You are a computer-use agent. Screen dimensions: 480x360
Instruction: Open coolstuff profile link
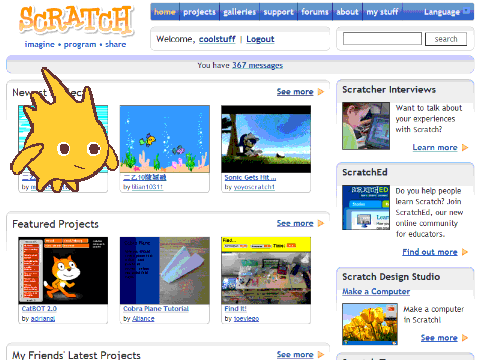tap(217, 39)
